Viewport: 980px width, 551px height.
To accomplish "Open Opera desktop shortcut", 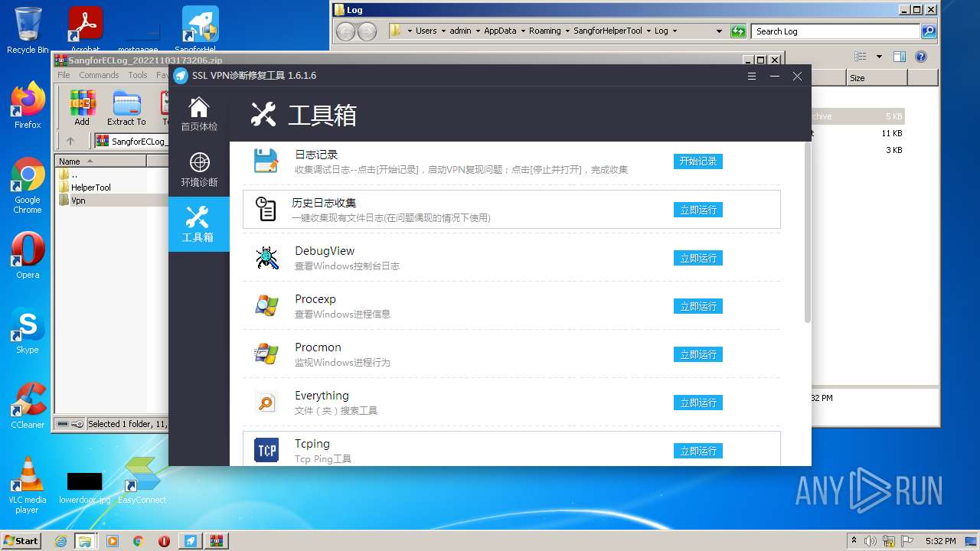I will pyautogui.click(x=28, y=256).
